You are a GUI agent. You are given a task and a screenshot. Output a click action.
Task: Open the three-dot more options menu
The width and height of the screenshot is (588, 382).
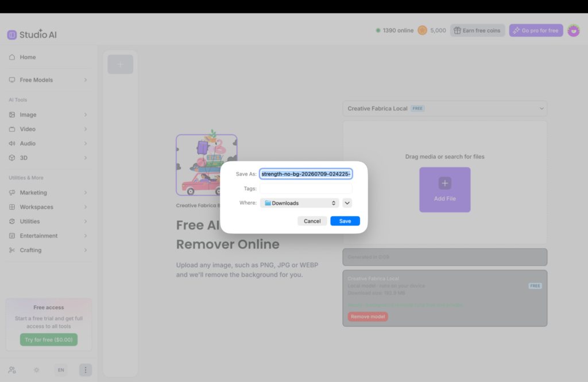point(86,370)
